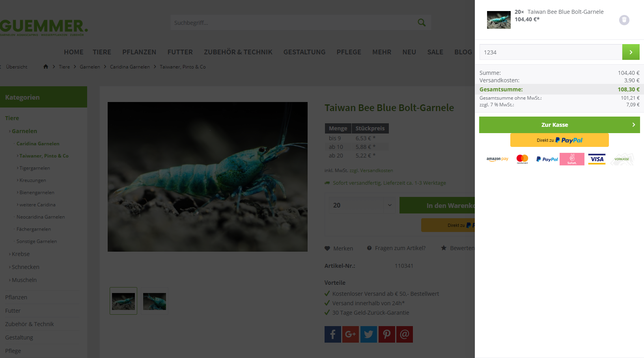Open the Zubehör & Technik sidebar category
This screenshot has width=644, height=358.
pyautogui.click(x=30, y=324)
